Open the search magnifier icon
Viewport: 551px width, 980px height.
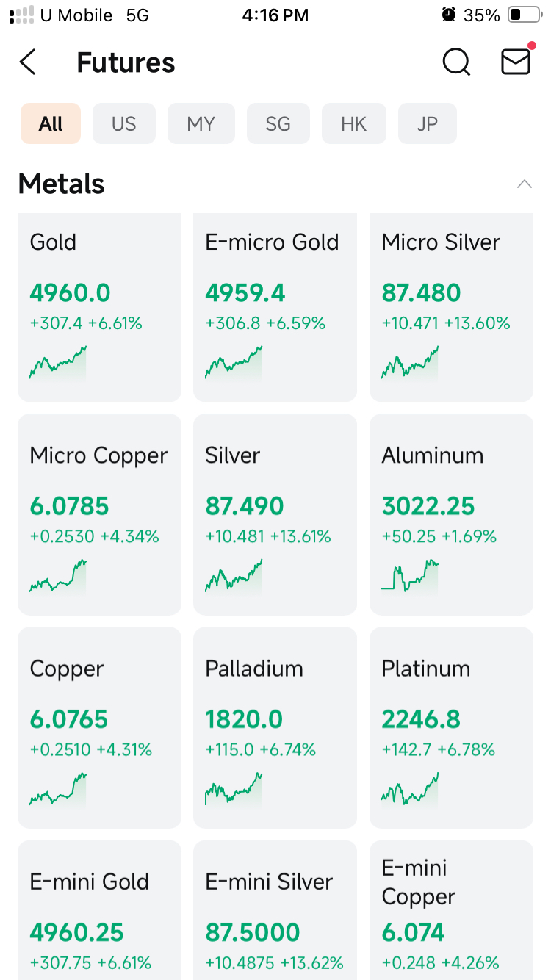tap(456, 62)
